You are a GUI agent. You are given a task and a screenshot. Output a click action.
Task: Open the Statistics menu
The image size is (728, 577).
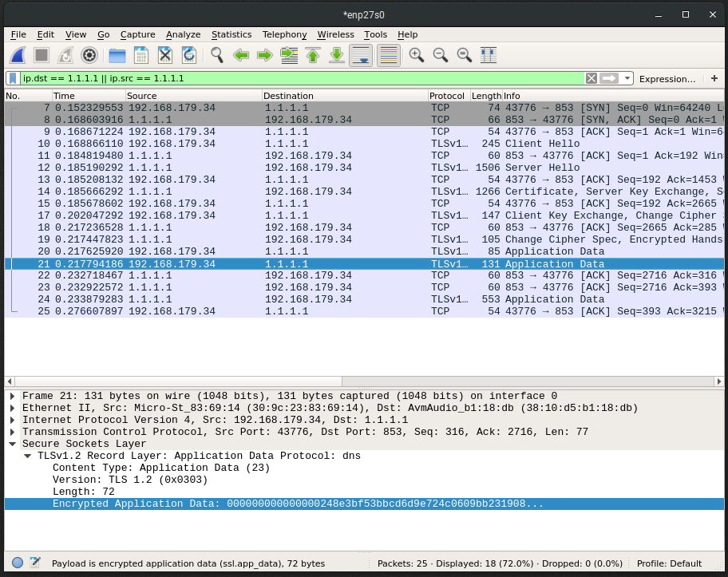click(x=231, y=34)
